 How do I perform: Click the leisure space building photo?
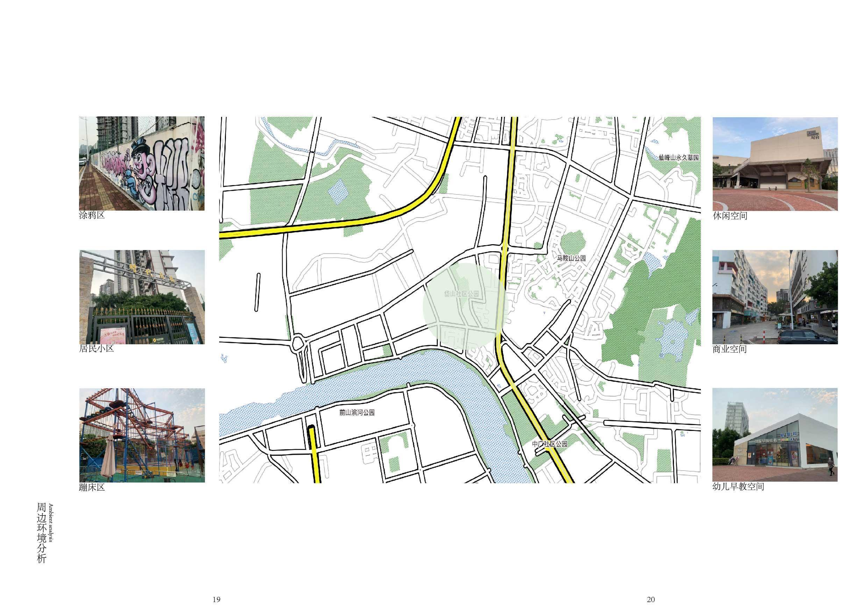point(775,164)
